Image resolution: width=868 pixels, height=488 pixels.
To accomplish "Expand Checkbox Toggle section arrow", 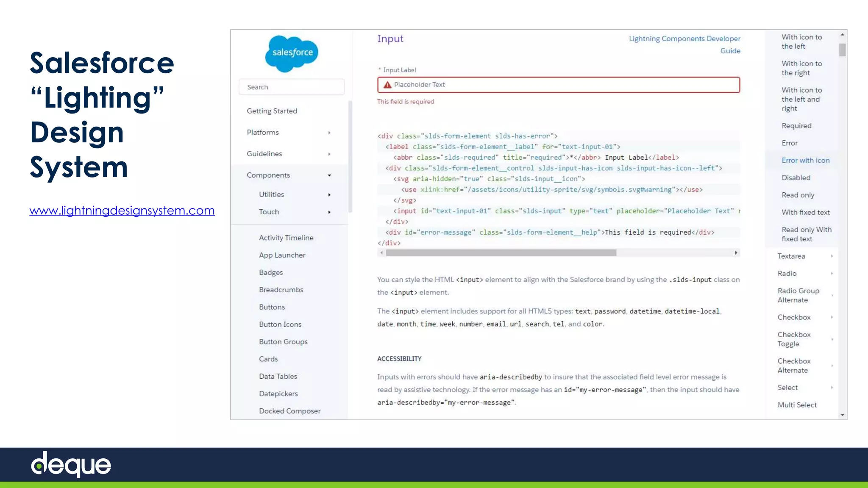I will 832,339.
